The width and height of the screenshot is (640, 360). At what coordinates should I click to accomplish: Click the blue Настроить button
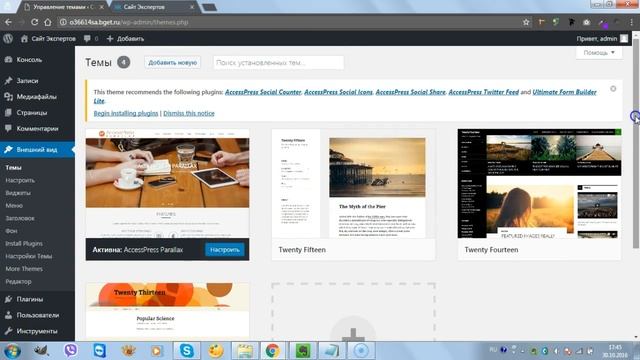coord(224,249)
